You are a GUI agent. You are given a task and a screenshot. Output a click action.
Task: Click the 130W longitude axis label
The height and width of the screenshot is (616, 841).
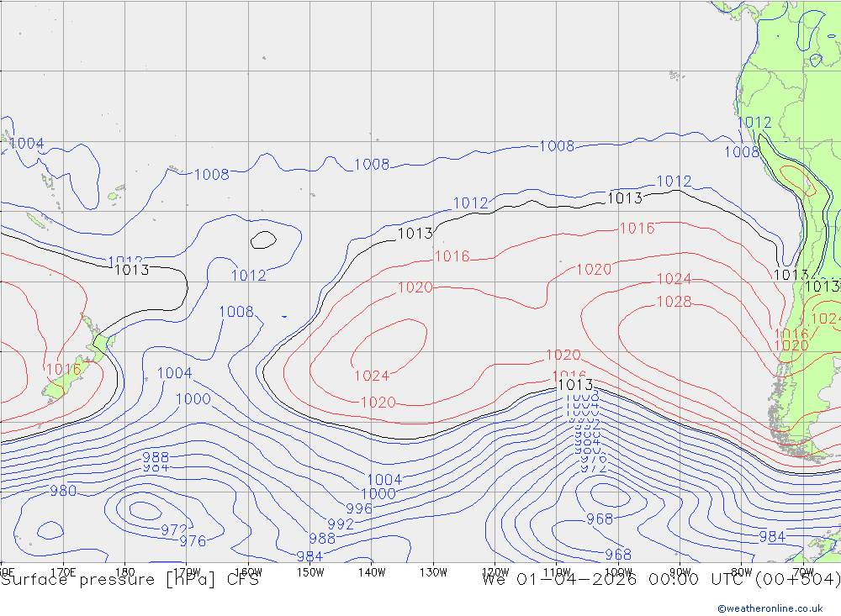pyautogui.click(x=433, y=572)
